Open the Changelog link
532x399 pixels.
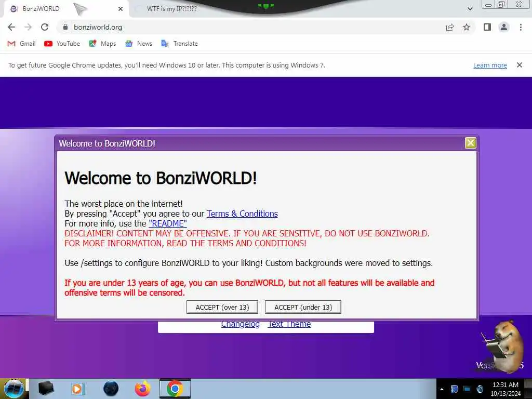point(240,324)
